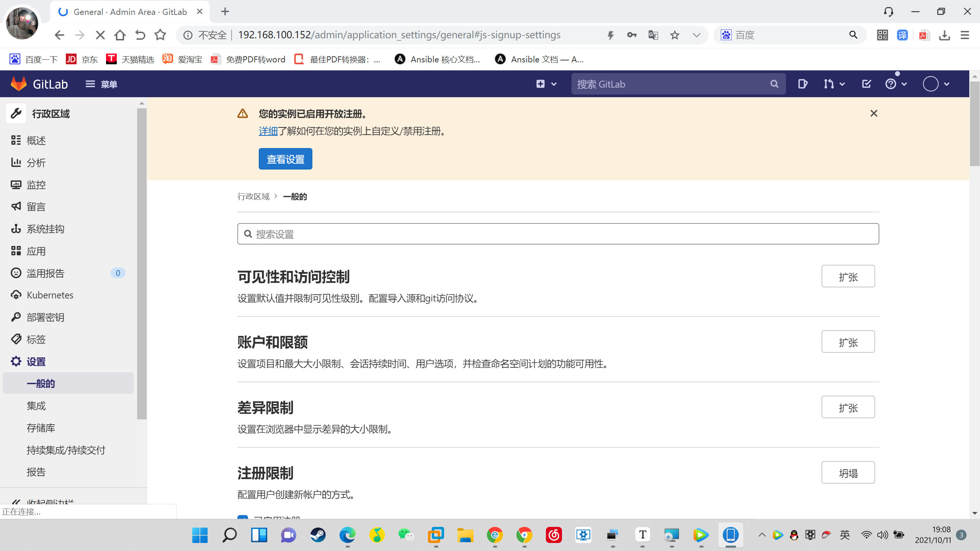Open the create new plus dropdown

[546, 84]
